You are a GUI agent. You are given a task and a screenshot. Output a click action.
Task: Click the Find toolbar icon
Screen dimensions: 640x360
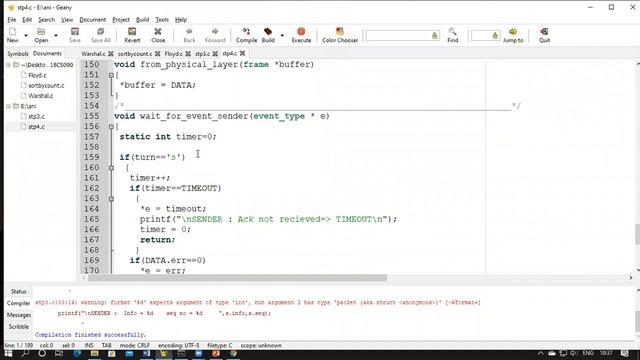453,35
